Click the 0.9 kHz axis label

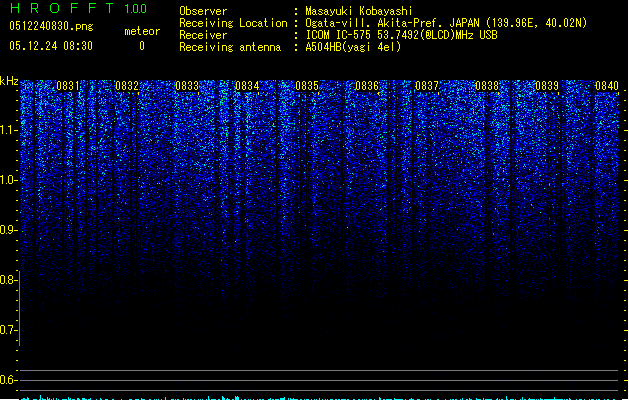8,230
